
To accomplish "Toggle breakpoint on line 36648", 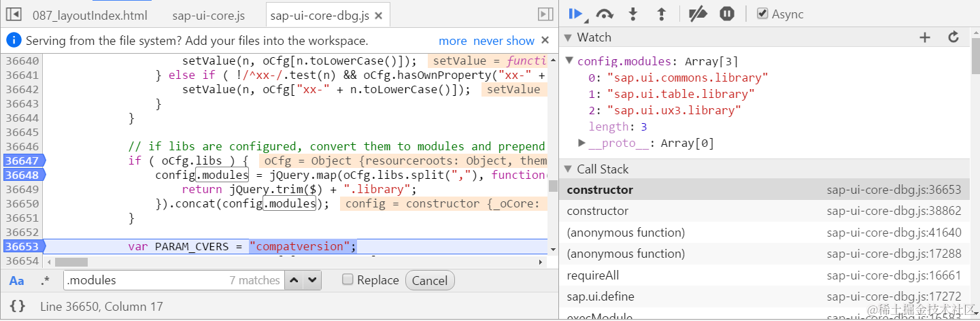I will click(x=23, y=175).
